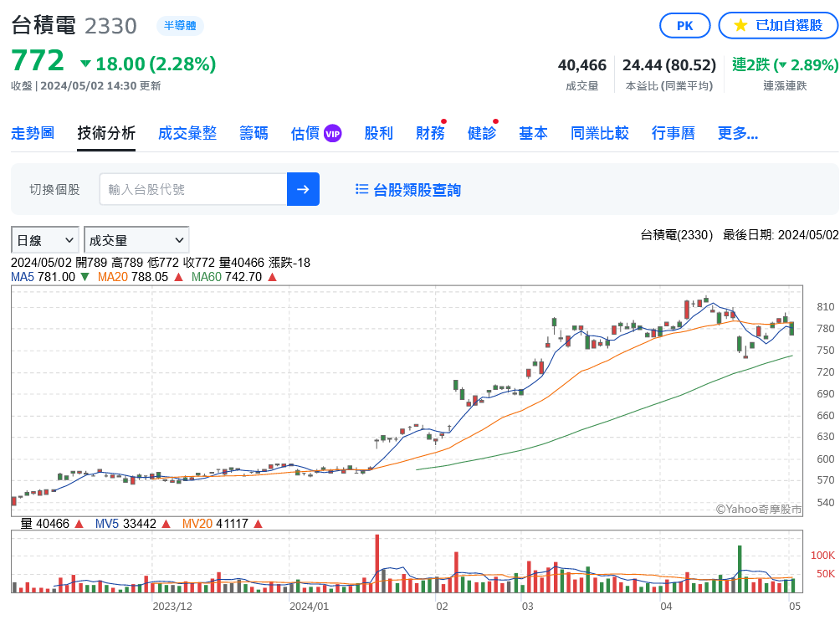Open the 籌碼 tab
840x620 pixels.
[254, 133]
